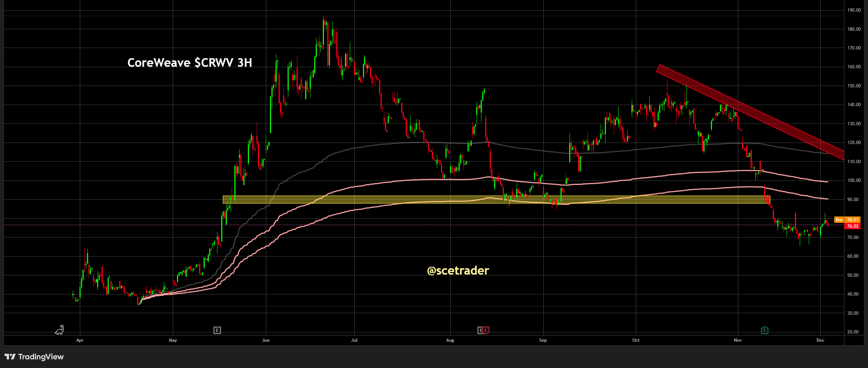
Task: Click the 40.00 price axis label
Action: tap(853, 294)
